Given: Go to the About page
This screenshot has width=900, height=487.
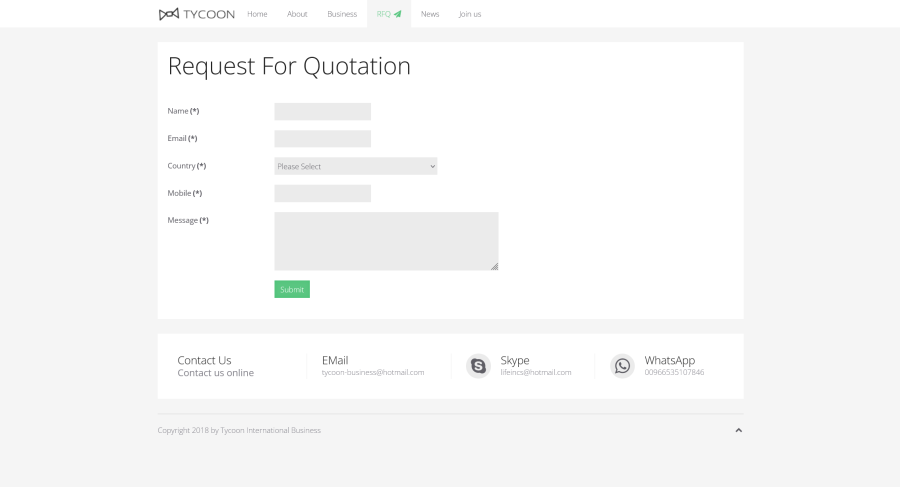Looking at the screenshot, I should point(297,14).
